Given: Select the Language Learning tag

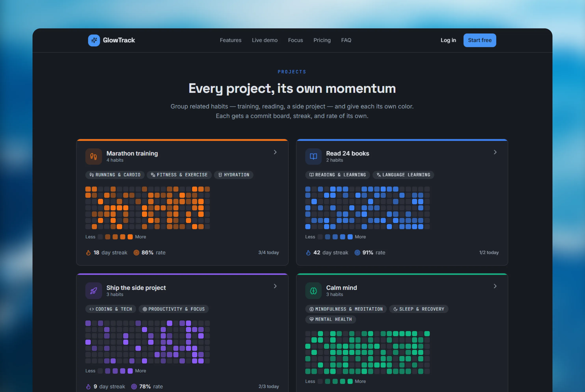Looking at the screenshot, I should [403, 175].
